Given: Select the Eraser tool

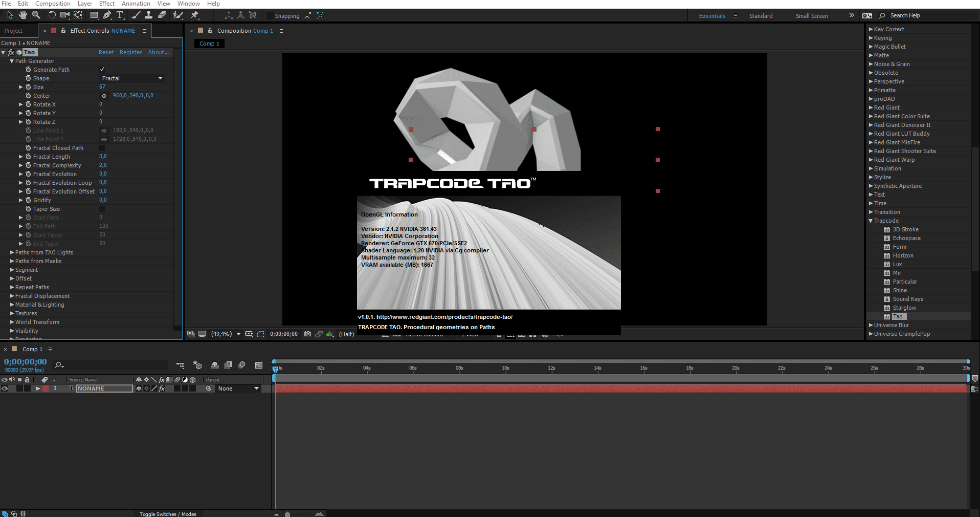Looking at the screenshot, I should (x=162, y=15).
